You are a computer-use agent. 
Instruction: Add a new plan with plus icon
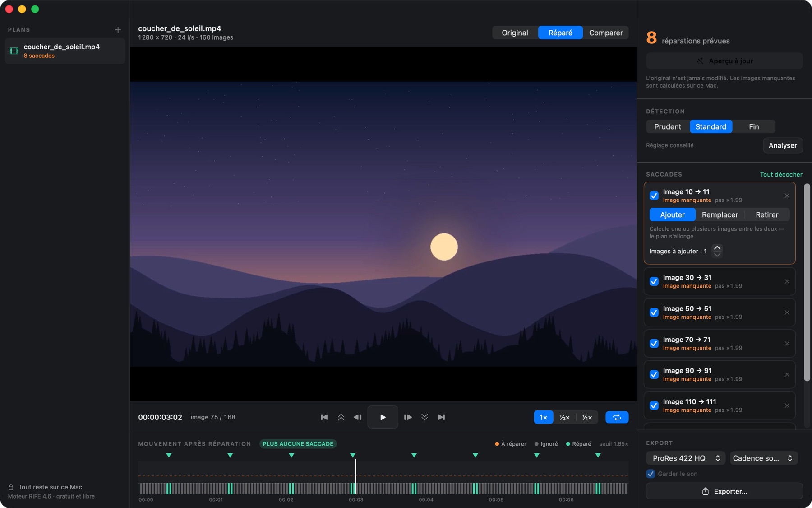(x=118, y=30)
